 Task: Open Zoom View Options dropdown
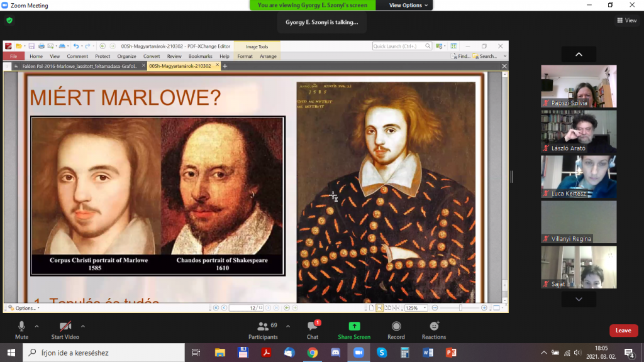tap(408, 5)
